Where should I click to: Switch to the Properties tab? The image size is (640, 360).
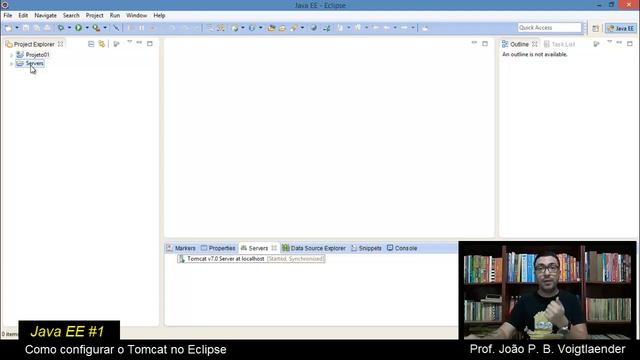click(218, 248)
